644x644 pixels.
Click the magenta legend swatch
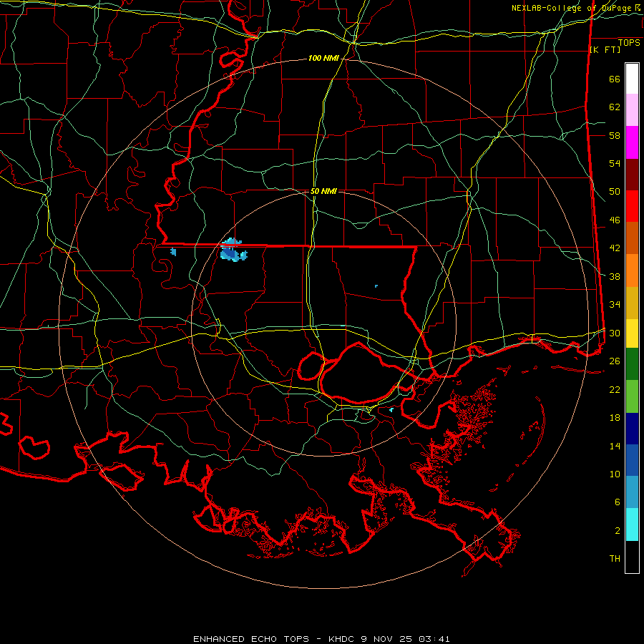(632, 142)
